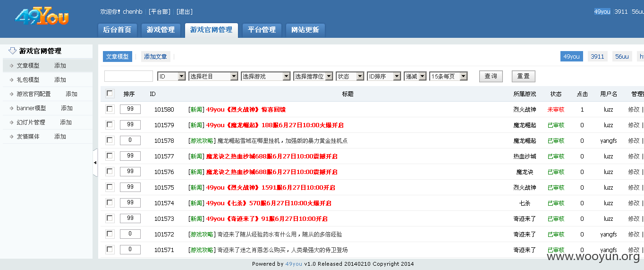This screenshot has width=644, height=270.
Task: Click the sort order field for 101578
Action: pos(130,140)
